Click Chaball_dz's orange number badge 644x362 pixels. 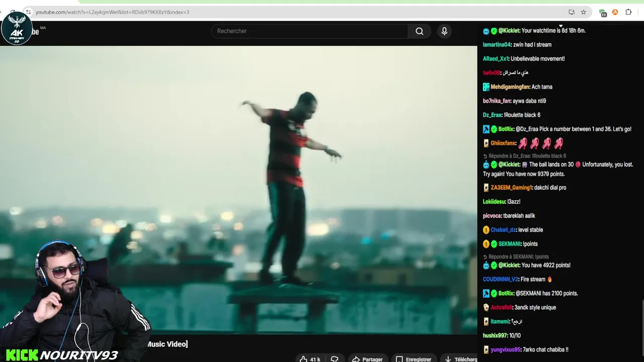(x=486, y=230)
